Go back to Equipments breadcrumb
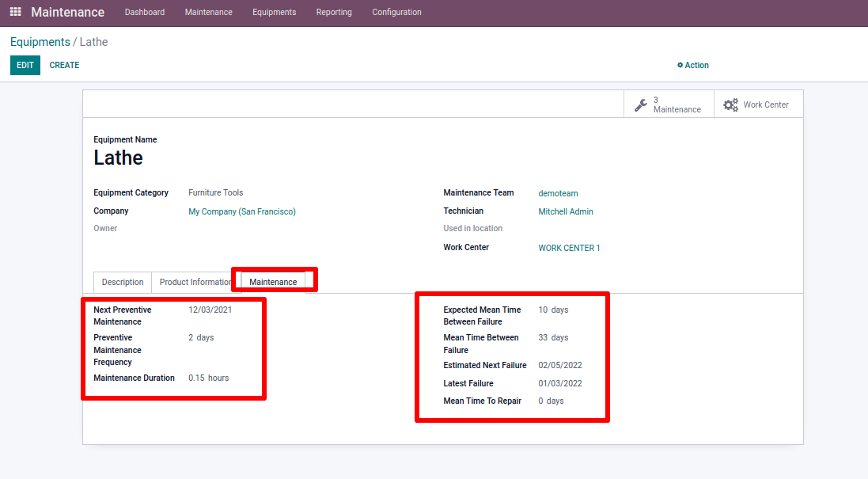 (40, 42)
